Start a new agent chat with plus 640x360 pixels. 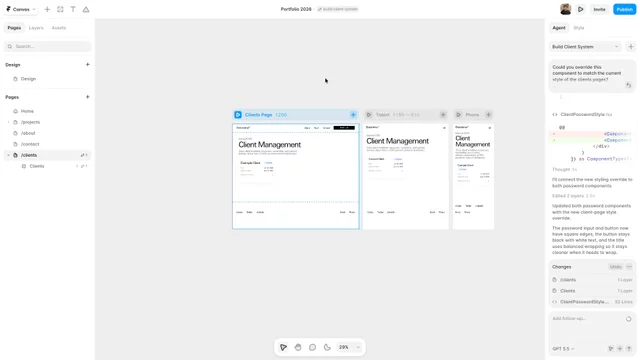coord(631,47)
